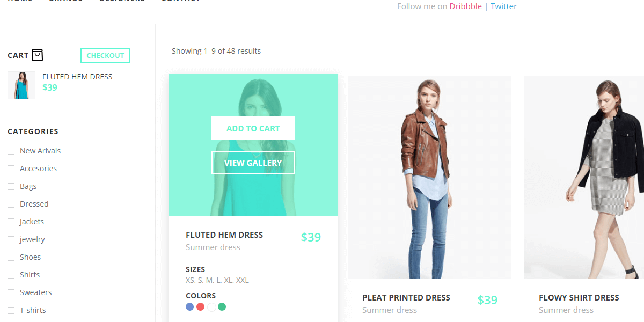Toggle the Jackets category checkbox
Viewport: 644px width, 322px height.
click(11, 222)
